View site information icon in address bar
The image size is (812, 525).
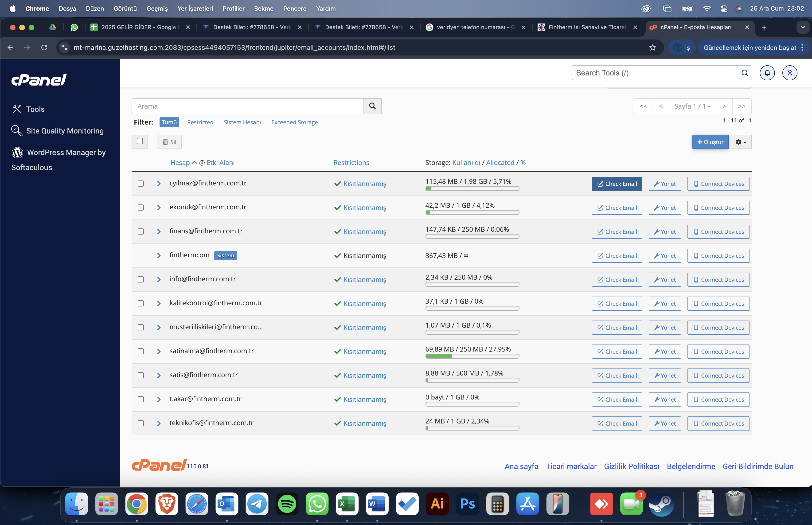coord(64,47)
